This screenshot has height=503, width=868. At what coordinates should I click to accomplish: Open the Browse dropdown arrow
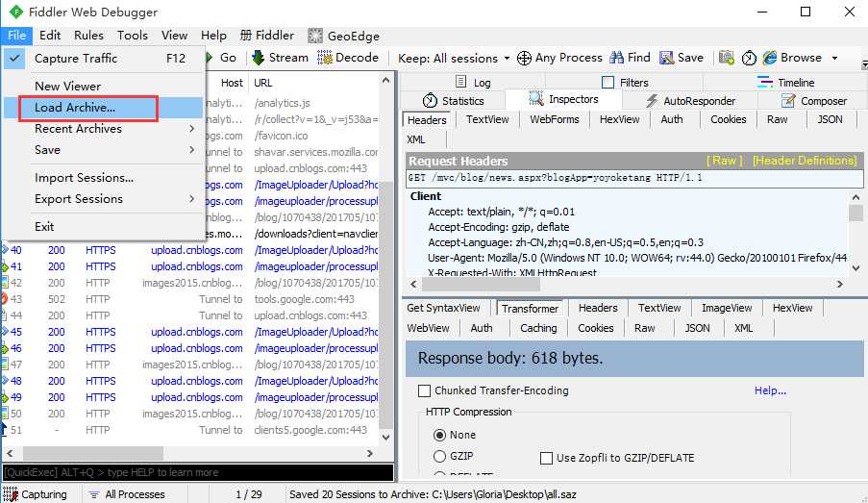click(x=834, y=58)
